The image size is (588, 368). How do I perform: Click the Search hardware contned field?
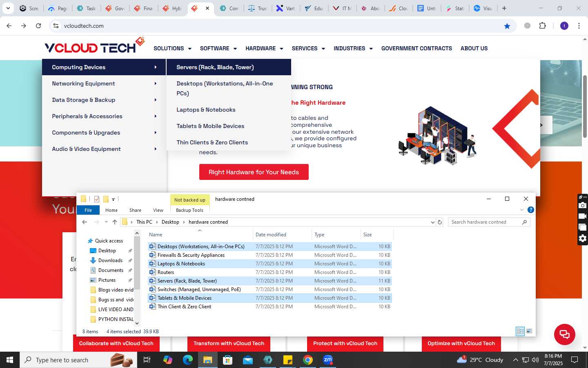point(489,222)
